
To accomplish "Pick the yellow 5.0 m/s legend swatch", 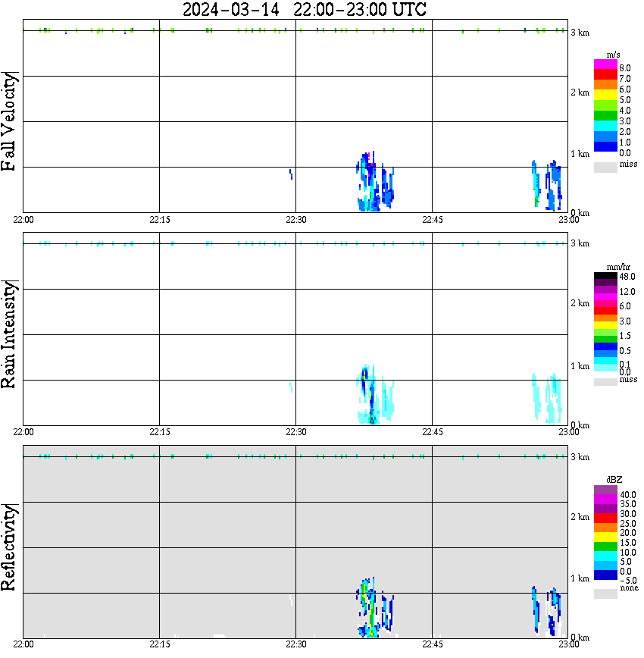I will (605, 96).
